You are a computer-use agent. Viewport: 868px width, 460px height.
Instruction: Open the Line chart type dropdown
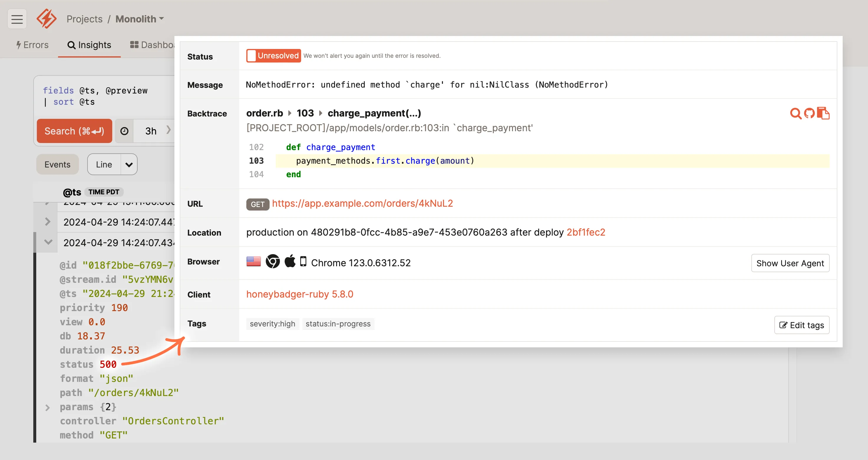128,164
